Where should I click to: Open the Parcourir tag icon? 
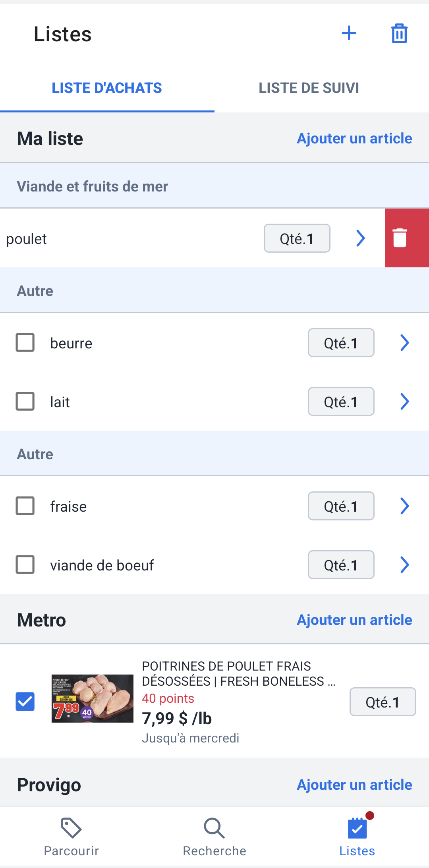coord(71,828)
